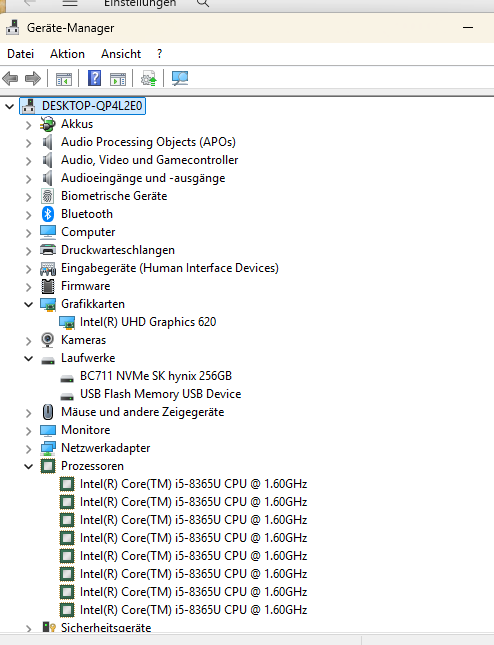Click the Show/Hide console tree toolbar icon

(x=64, y=79)
